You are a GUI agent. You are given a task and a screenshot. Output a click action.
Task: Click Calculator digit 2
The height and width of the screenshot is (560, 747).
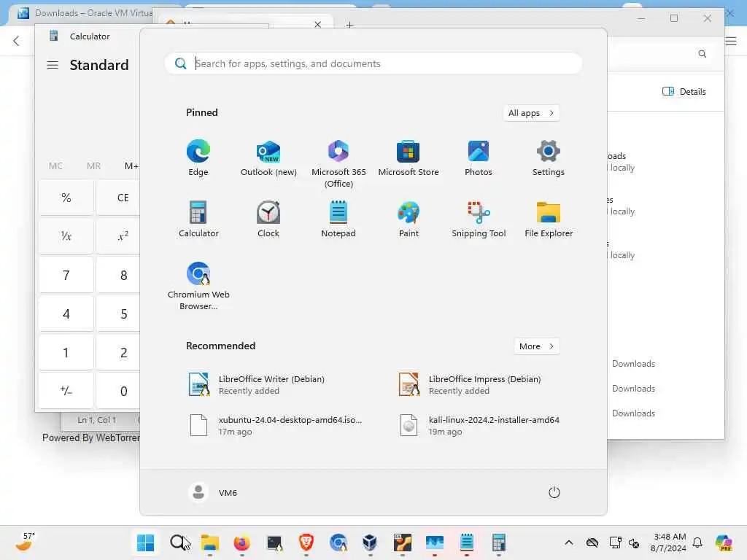pos(118,352)
